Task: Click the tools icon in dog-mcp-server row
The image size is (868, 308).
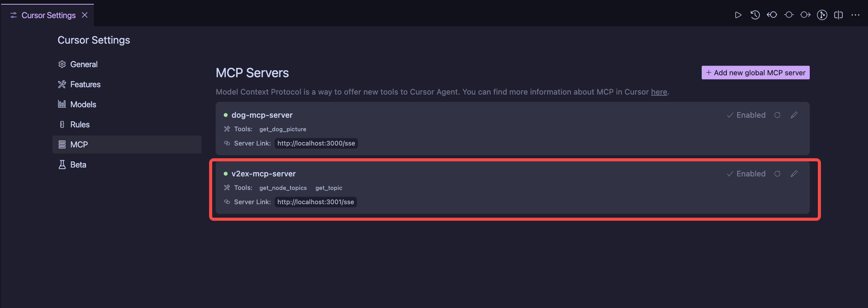Action: click(227, 129)
